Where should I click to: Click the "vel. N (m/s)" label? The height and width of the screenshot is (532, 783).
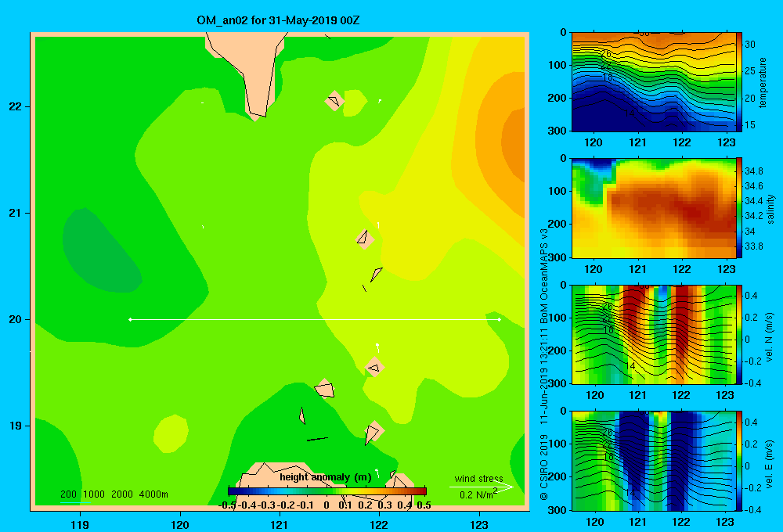[x=770, y=337]
